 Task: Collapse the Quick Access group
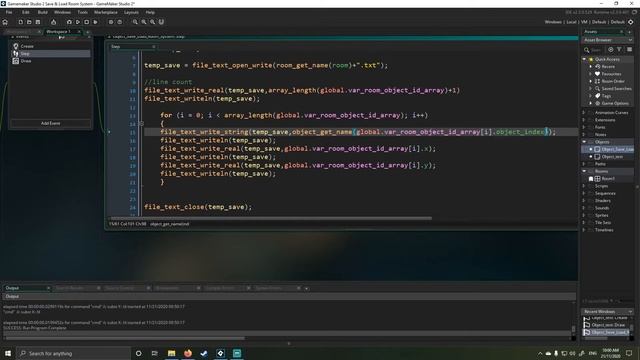pos(584,59)
